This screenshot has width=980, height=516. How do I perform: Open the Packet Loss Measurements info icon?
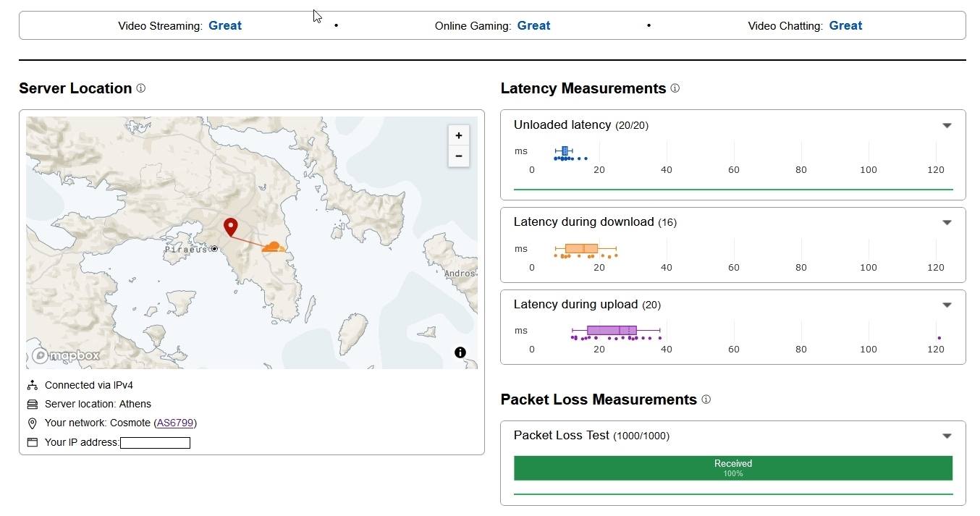[x=706, y=399]
